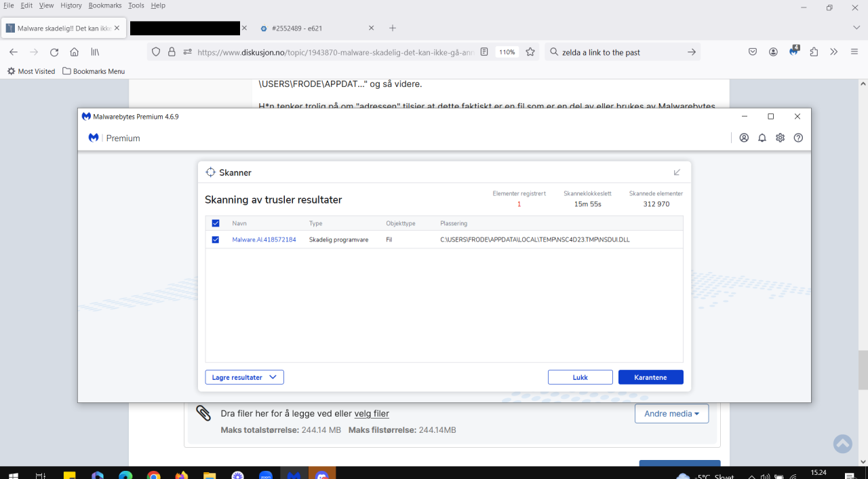The image size is (868, 479).
Task: Open the History menu
Action: [71, 5]
